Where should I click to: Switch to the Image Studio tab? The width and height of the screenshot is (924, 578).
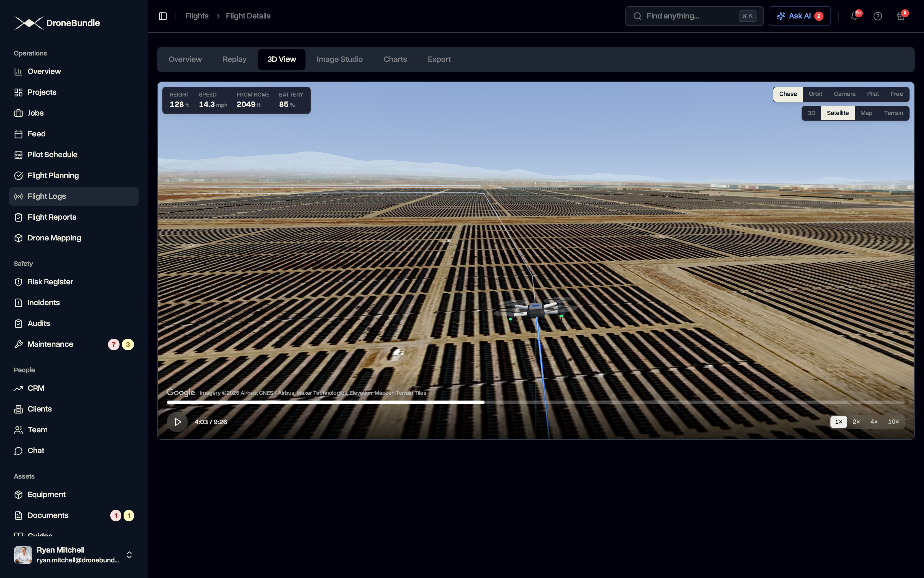(x=340, y=60)
